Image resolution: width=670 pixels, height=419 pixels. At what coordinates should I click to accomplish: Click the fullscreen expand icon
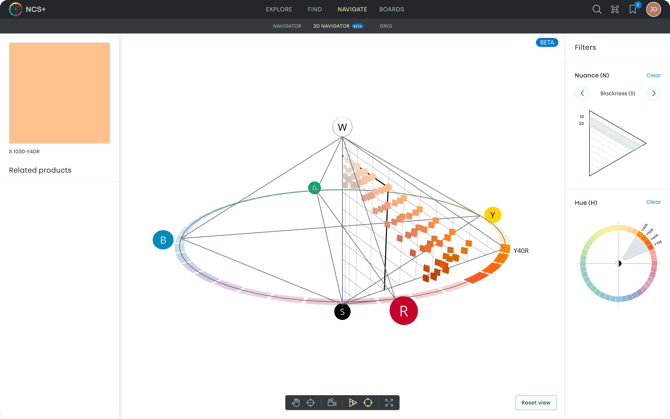(389, 403)
